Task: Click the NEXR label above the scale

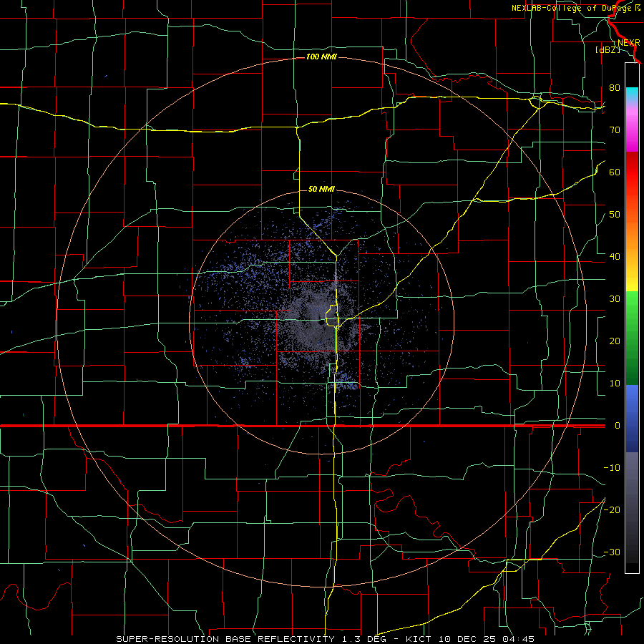Action: coord(628,43)
